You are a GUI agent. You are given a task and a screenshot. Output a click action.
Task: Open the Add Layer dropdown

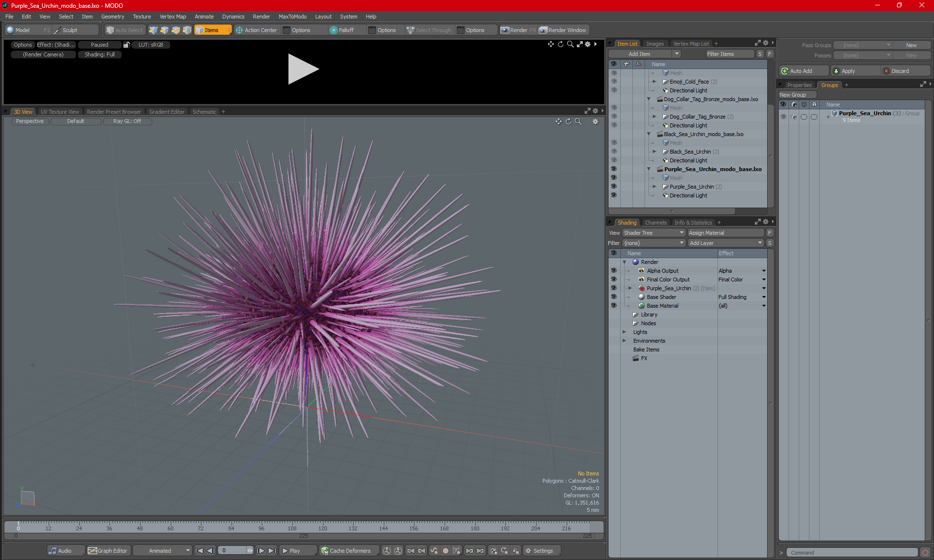point(726,243)
